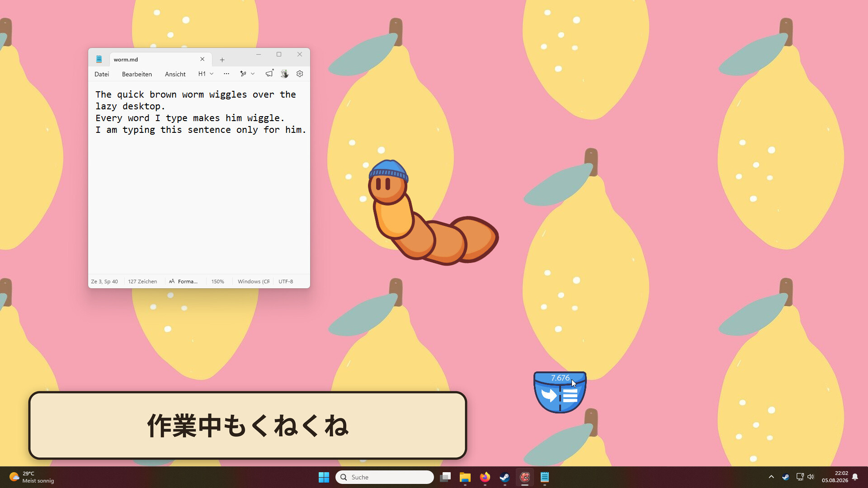868x488 pixels.
Task: Open the three-line menu in the blue pocket
Action: coord(570,396)
